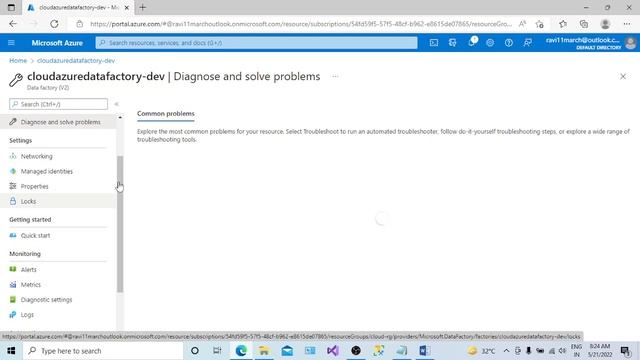Add this page to favorites with the star icon
Viewport: 640px width, 360px height.
tap(540, 24)
